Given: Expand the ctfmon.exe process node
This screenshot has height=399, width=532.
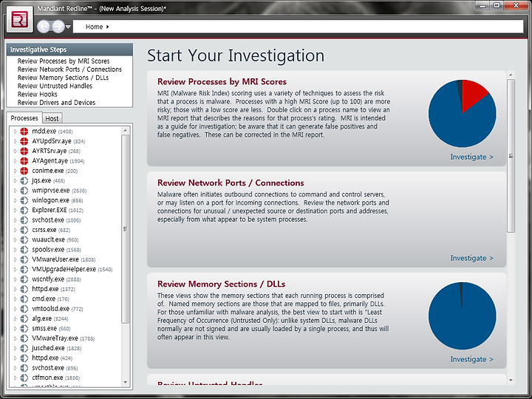Looking at the screenshot, I should tap(16, 378).
